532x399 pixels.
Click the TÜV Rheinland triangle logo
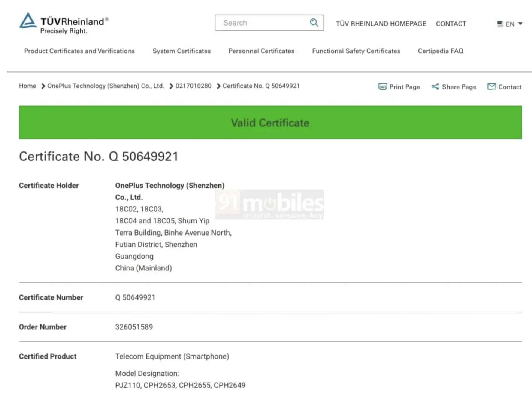tap(27, 21)
